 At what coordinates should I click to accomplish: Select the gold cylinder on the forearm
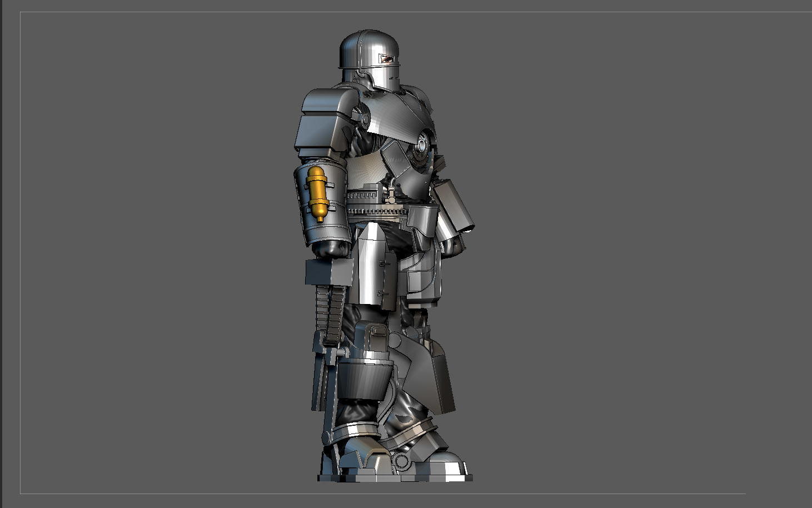click(317, 194)
